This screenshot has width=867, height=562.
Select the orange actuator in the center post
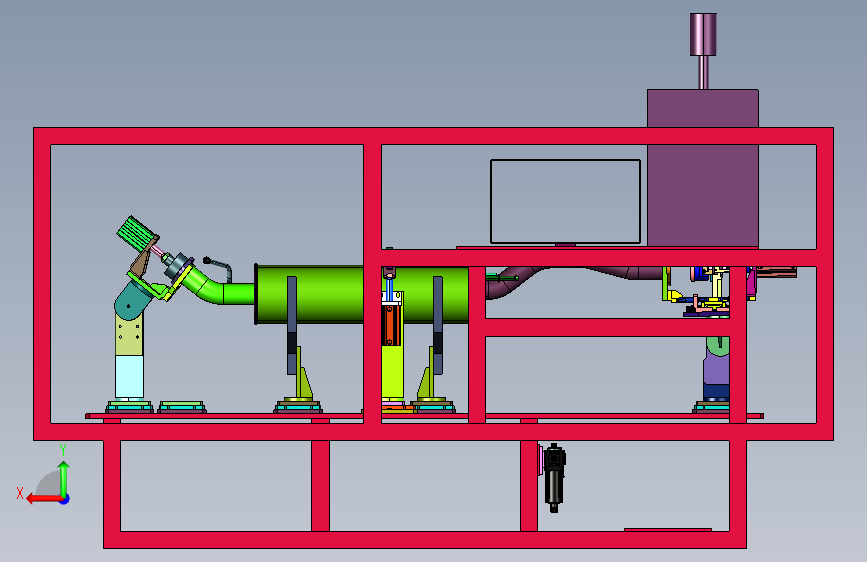click(391, 325)
